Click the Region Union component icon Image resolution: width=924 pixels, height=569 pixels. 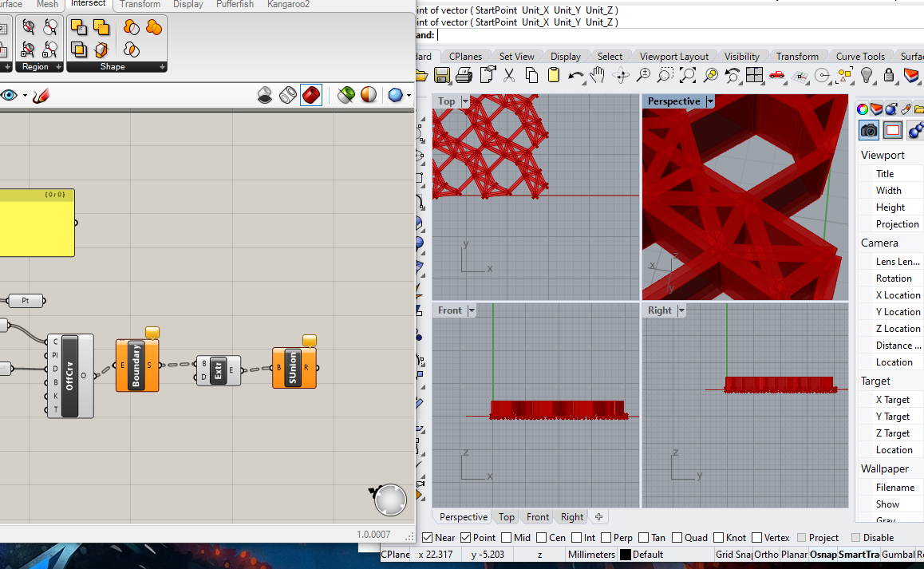click(154, 27)
